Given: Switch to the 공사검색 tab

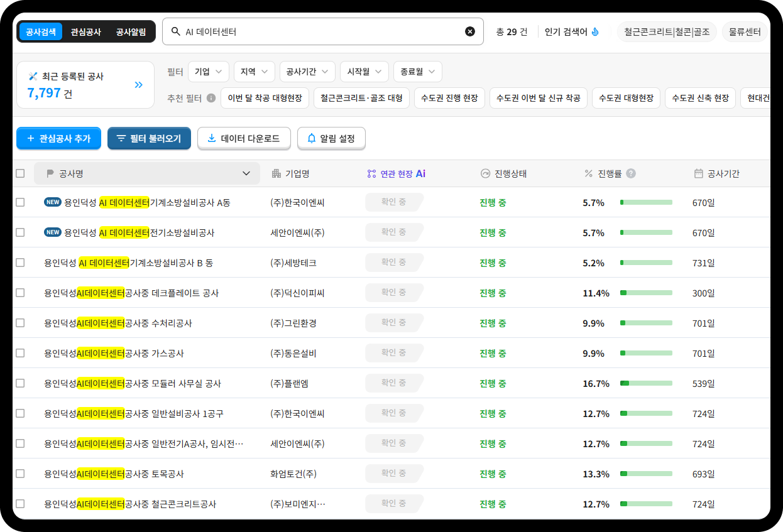Looking at the screenshot, I should [x=41, y=31].
